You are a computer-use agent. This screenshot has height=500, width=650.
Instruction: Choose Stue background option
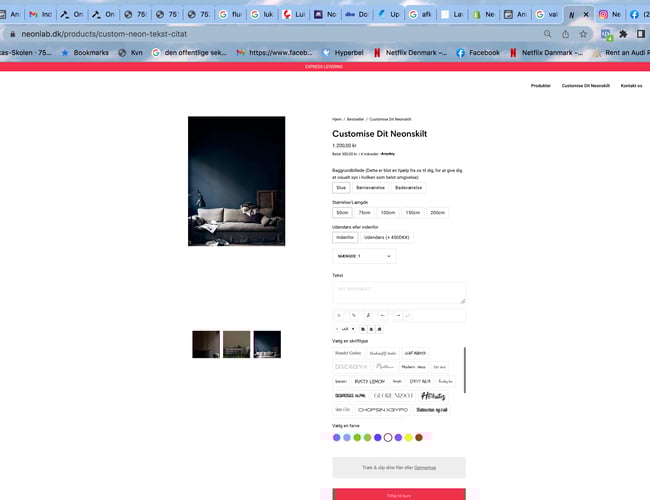[341, 188]
